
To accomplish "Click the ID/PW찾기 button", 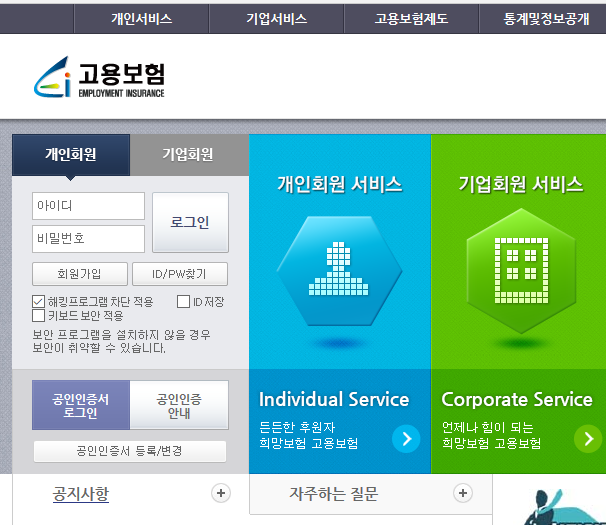I will click(x=180, y=274).
